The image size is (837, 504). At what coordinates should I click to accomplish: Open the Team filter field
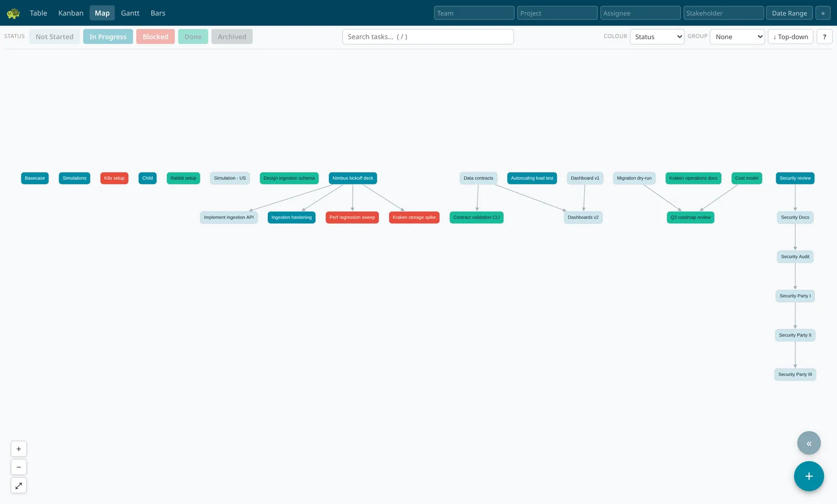click(x=474, y=13)
